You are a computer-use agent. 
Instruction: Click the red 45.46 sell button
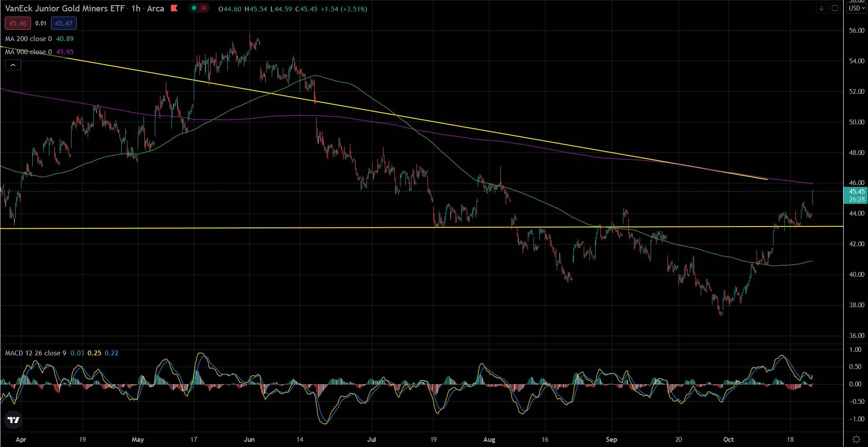point(18,24)
